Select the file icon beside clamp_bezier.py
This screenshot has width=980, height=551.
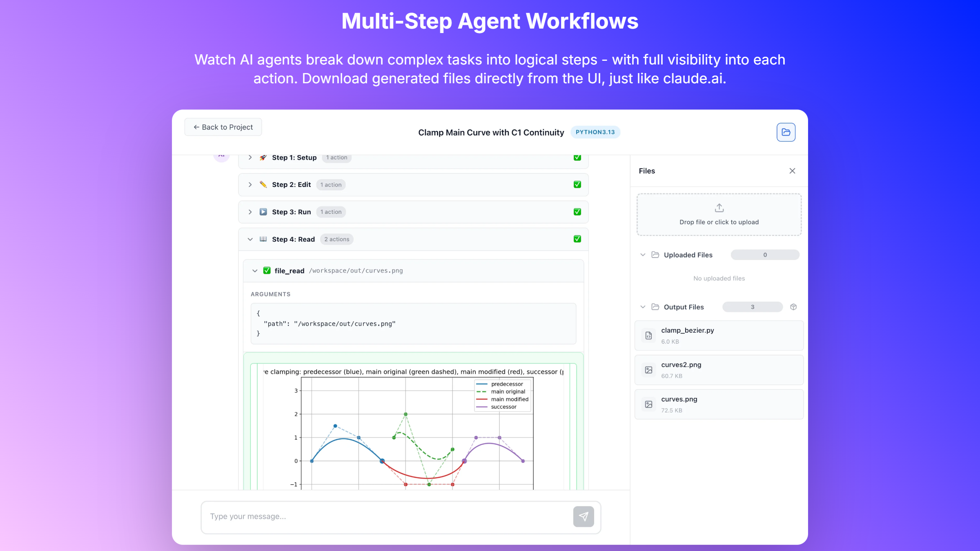coord(648,335)
